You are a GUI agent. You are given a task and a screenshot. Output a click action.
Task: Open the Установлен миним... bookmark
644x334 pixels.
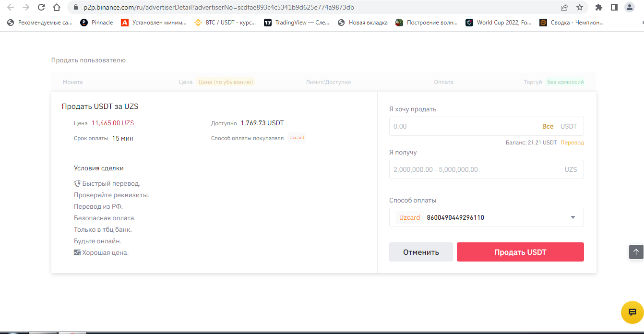(x=154, y=23)
